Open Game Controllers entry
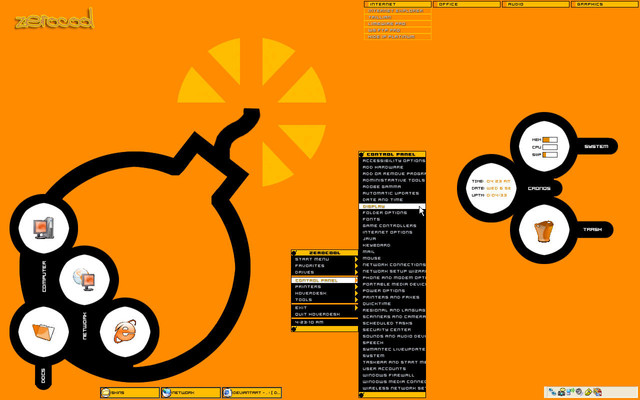 coord(392,226)
